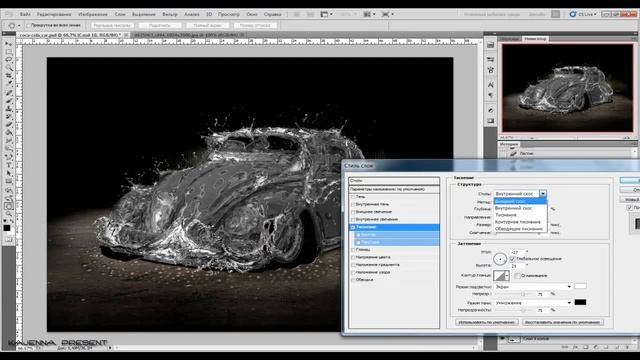The image size is (640, 360).
Task: Select the Healing Brush tool
Action: click(8, 93)
